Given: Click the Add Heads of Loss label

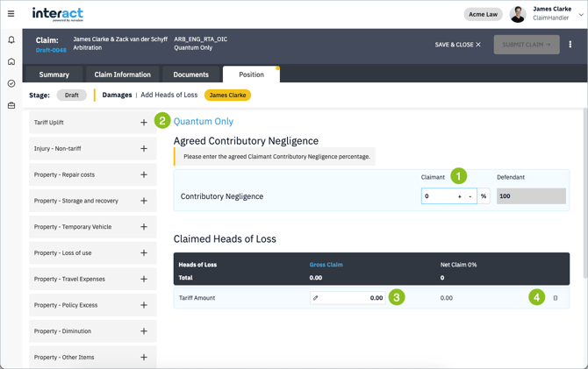Looking at the screenshot, I should [x=169, y=96].
